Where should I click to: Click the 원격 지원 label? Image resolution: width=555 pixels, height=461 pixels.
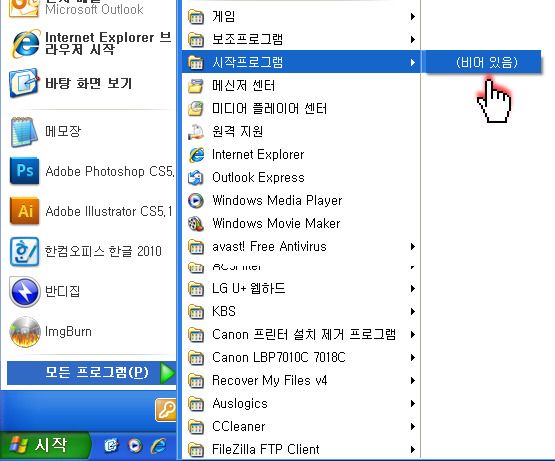(237, 132)
